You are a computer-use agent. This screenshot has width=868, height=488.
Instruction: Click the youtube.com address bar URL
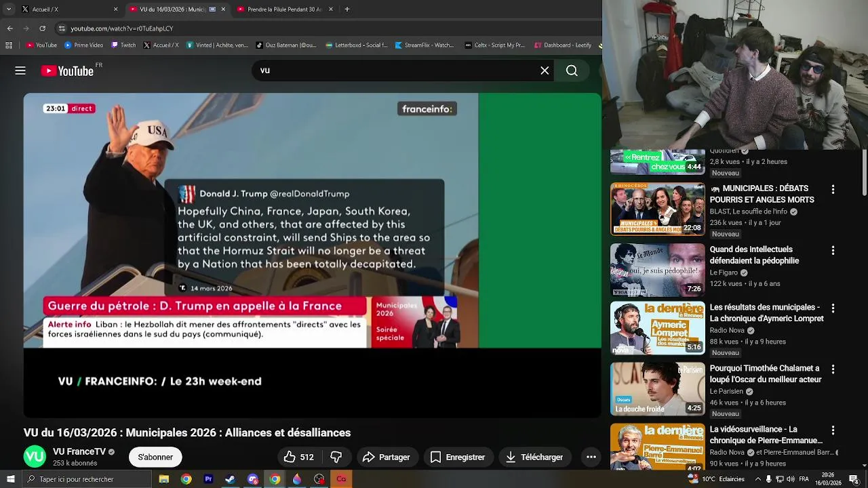122,28
